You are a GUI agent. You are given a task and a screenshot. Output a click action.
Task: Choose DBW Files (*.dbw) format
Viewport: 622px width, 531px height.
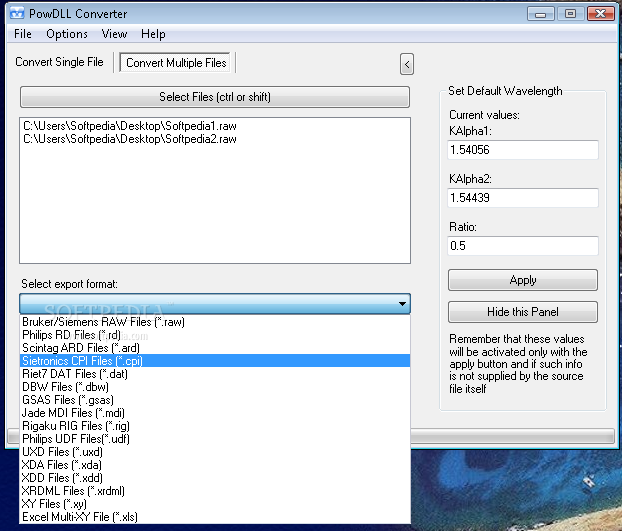[215, 387]
